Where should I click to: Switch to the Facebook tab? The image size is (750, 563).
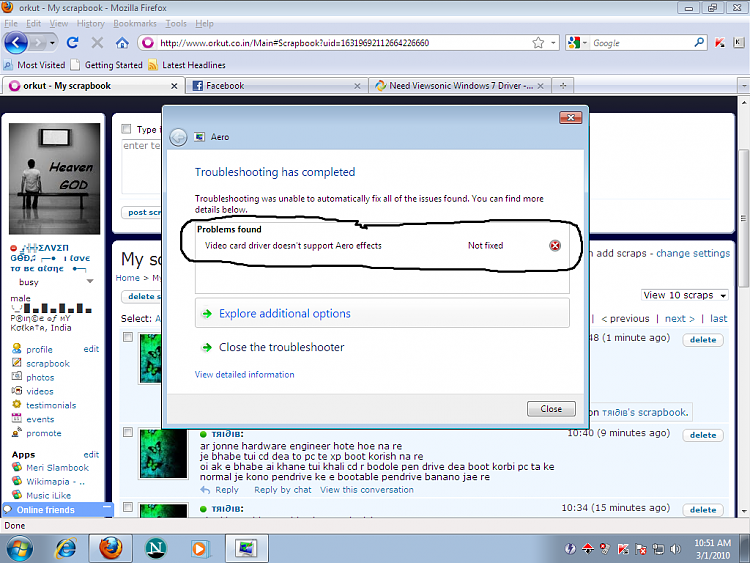tap(277, 86)
